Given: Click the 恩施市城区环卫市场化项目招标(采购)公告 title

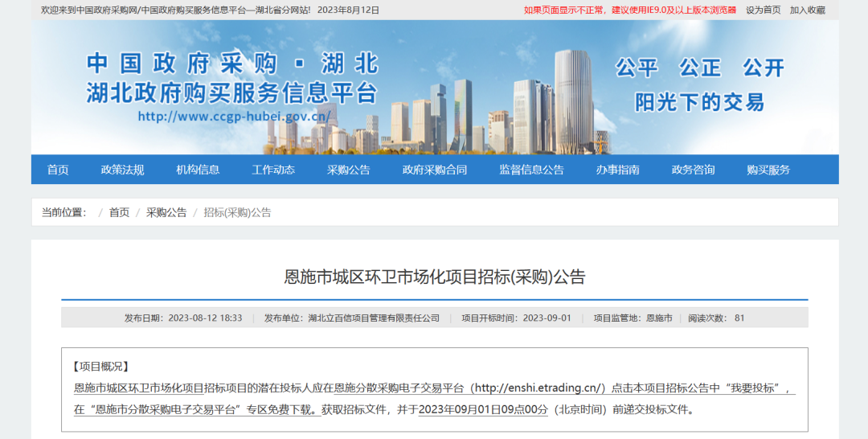Looking at the screenshot, I should pyautogui.click(x=435, y=277).
